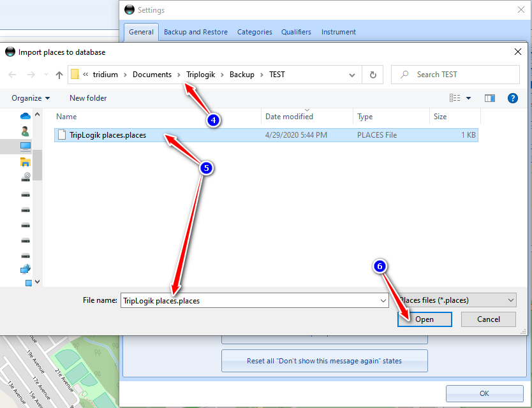
Task: Open OneDrive in the navigation pane
Action: [x=26, y=116]
